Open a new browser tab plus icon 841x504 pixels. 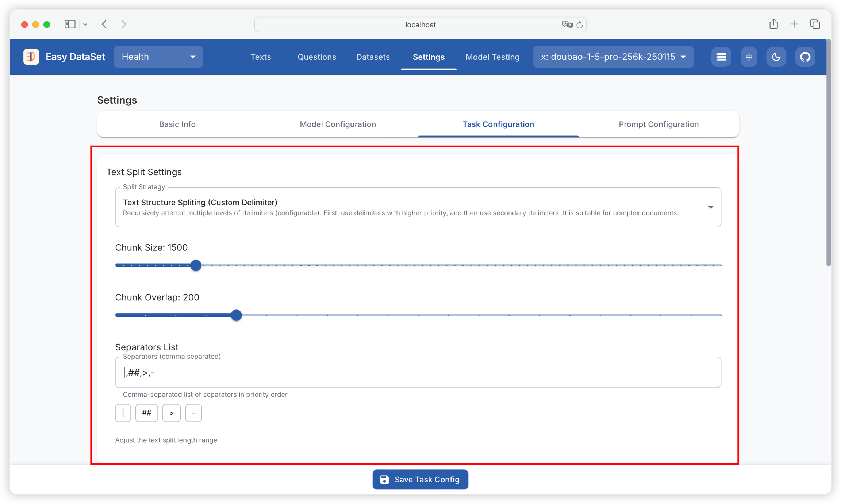pos(794,24)
